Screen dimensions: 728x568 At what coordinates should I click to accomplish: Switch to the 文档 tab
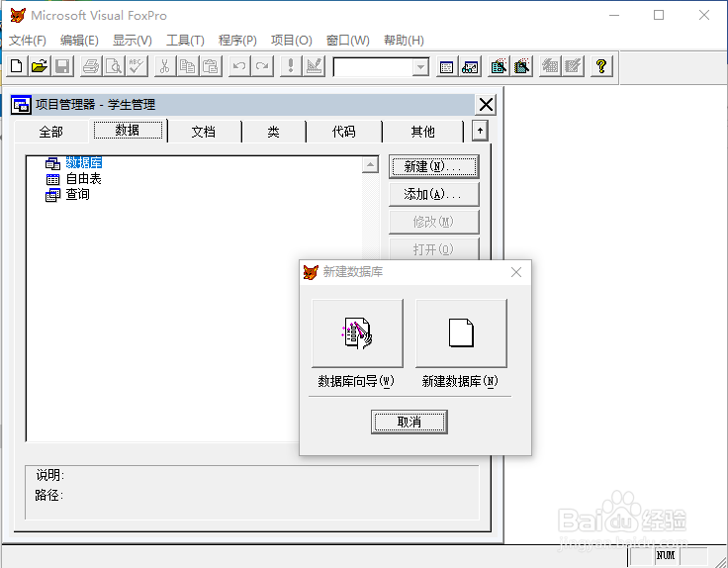pos(204,132)
